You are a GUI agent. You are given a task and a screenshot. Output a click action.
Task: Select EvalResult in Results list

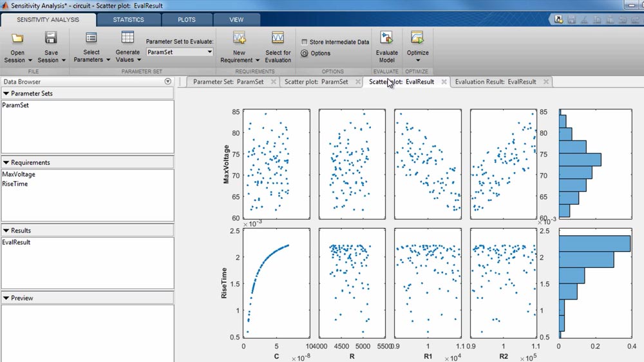click(16, 243)
